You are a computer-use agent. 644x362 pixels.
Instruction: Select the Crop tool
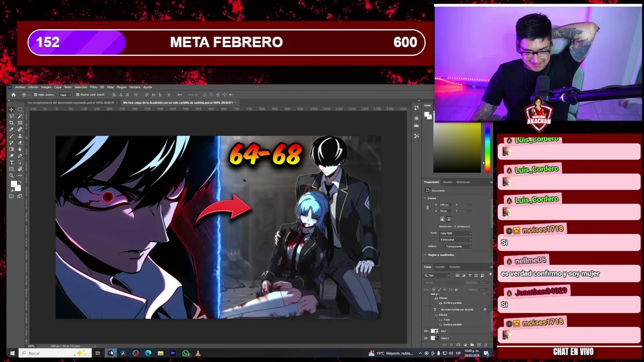pyautogui.click(x=12, y=123)
